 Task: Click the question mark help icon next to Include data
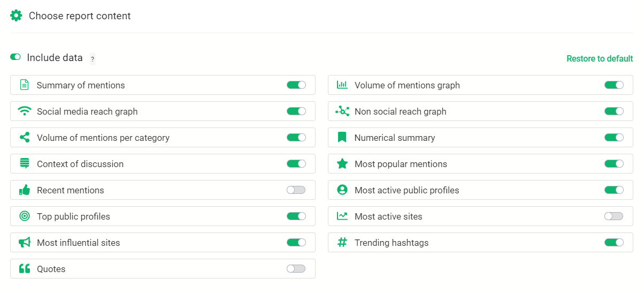tap(92, 59)
